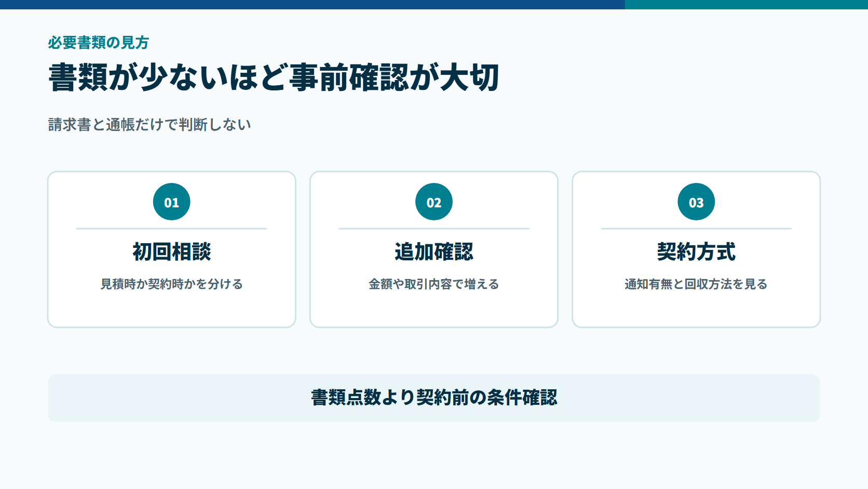Image resolution: width=868 pixels, height=489 pixels.
Task: Select the 必要書類の見方 section label
Action: (99, 43)
